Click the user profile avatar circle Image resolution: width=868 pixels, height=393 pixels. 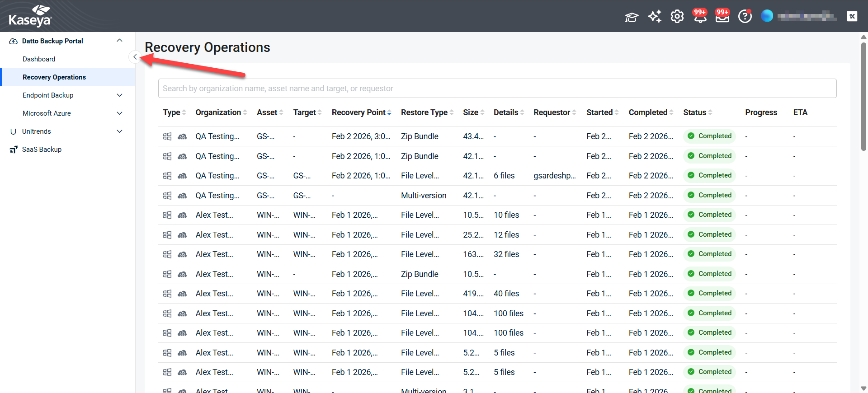coord(767,16)
